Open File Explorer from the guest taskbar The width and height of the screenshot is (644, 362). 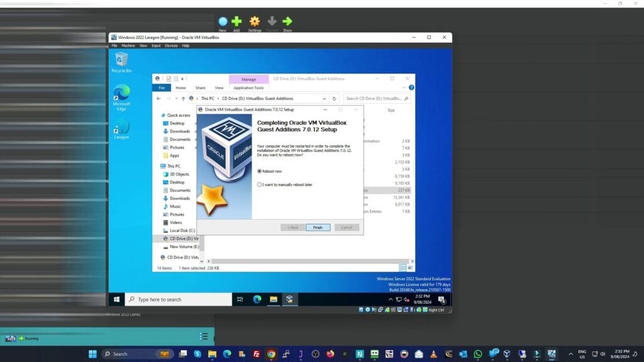coord(273,299)
